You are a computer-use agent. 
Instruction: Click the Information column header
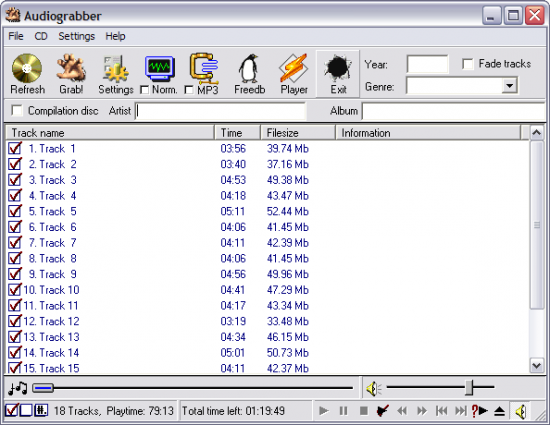[428, 133]
